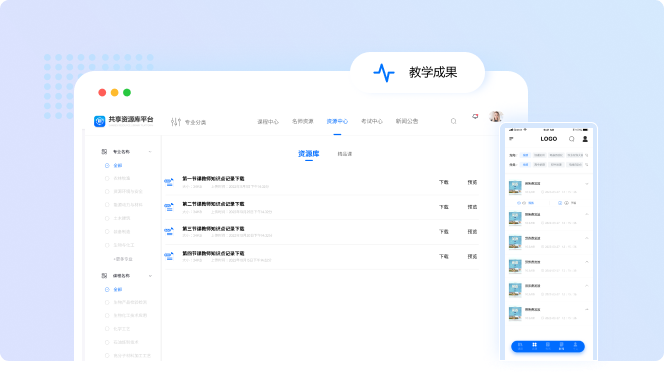Viewport: 664px width, 374px height.
Task: Click the green window control dot
Action: pos(127,92)
